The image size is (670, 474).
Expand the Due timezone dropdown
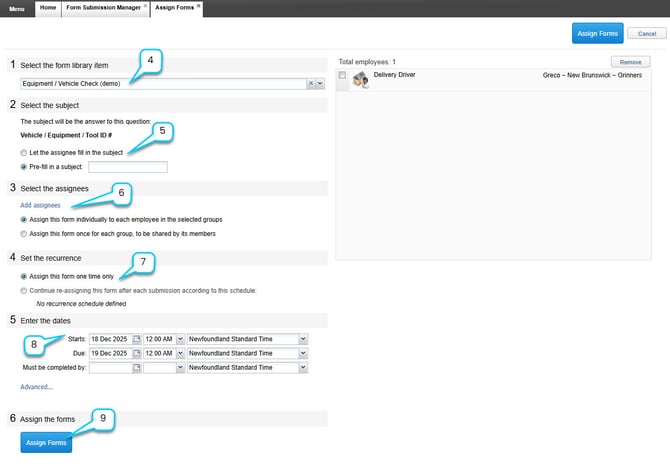(x=302, y=353)
